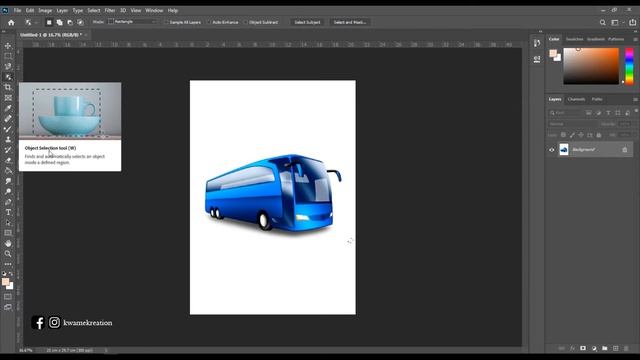Open the Image menu

45,10
